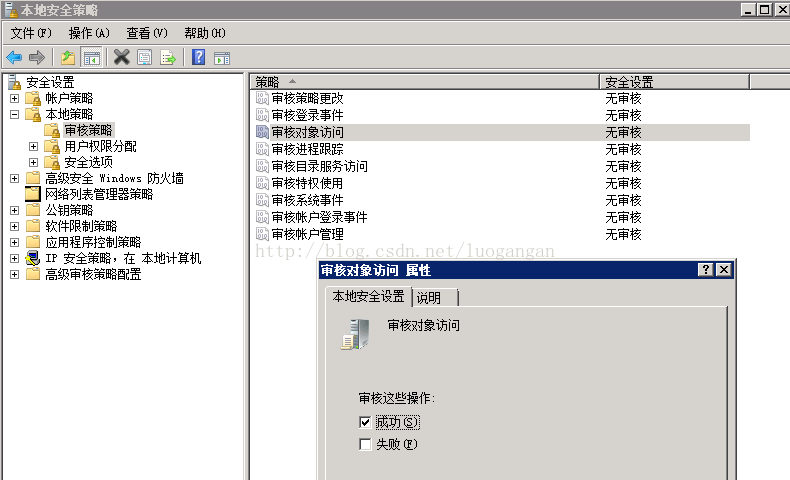The width and height of the screenshot is (790, 480).
Task: Expand the 安全选项 node
Action: [x=33, y=163]
